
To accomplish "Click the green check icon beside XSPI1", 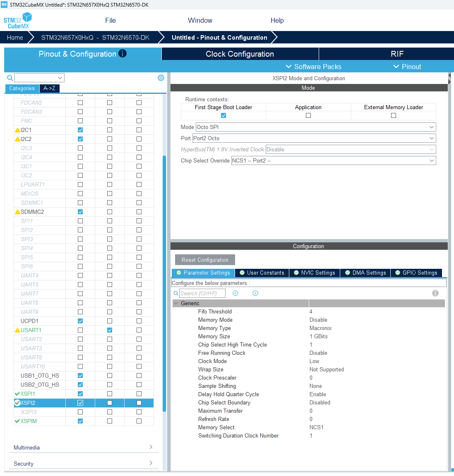I will (17, 394).
